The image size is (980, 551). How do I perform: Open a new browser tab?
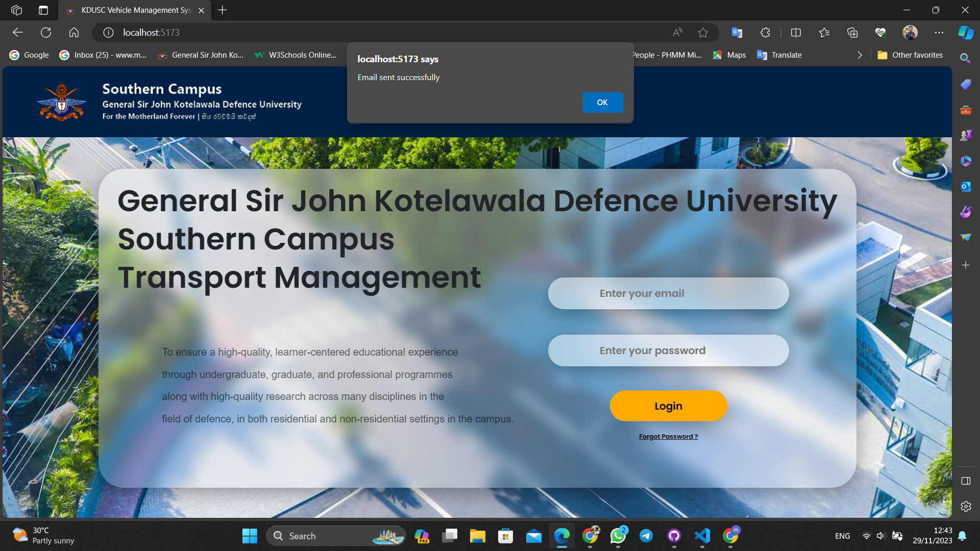223,10
